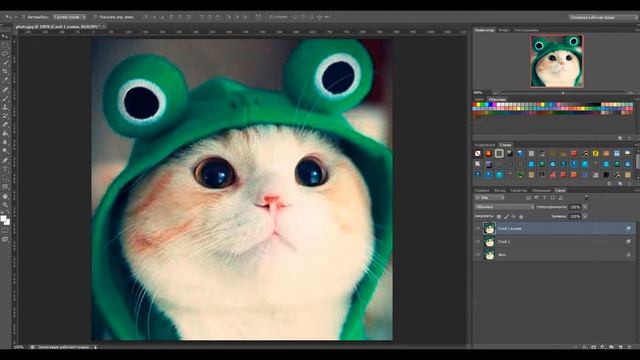Screen dimensions: 640x360
Task: Toggle lock all padlock icon
Action: coord(521,216)
